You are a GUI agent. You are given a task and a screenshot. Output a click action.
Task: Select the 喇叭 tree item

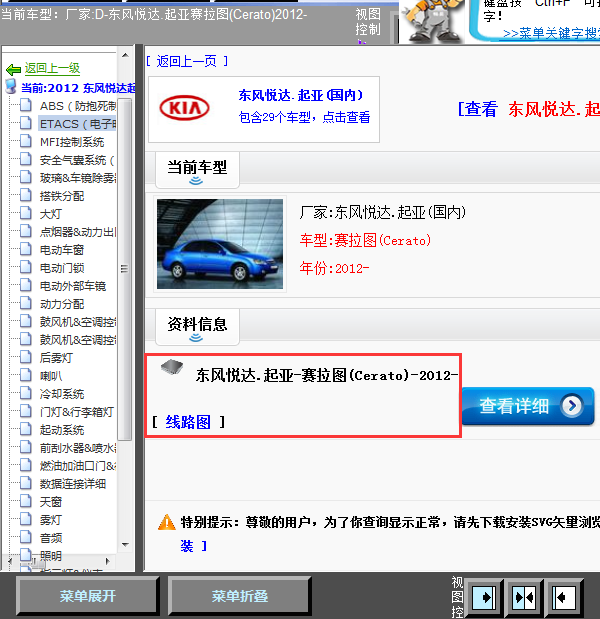click(x=51, y=375)
